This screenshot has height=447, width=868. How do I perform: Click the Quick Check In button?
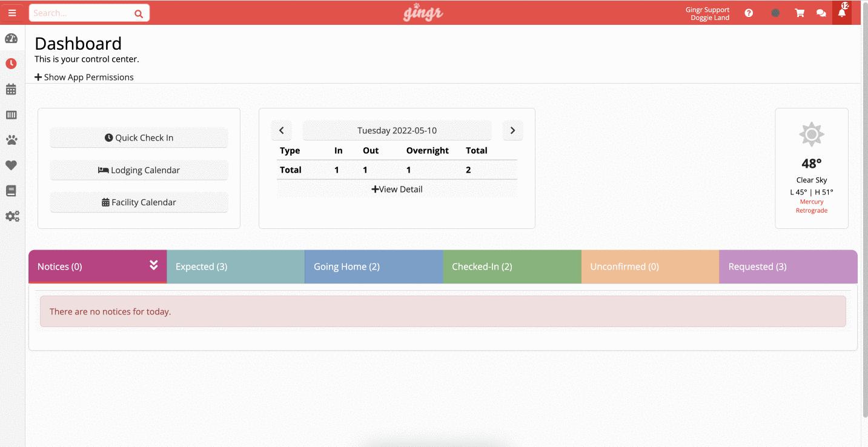pyautogui.click(x=139, y=137)
